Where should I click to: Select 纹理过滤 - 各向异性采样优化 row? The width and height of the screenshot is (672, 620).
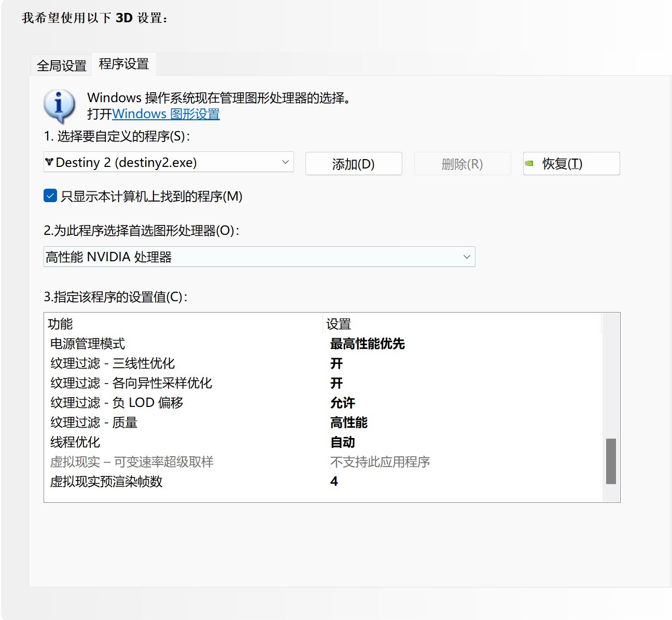tap(323, 383)
